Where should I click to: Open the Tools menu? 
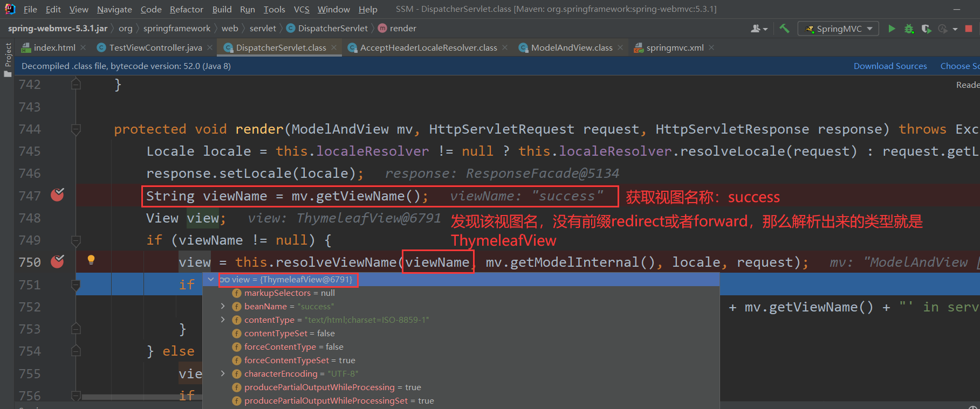pyautogui.click(x=274, y=9)
